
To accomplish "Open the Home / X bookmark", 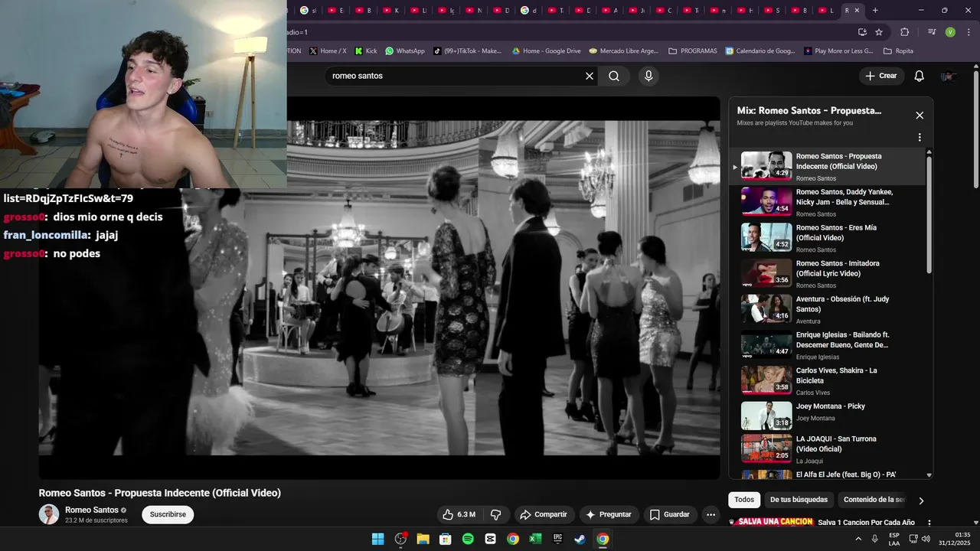I will [x=328, y=51].
